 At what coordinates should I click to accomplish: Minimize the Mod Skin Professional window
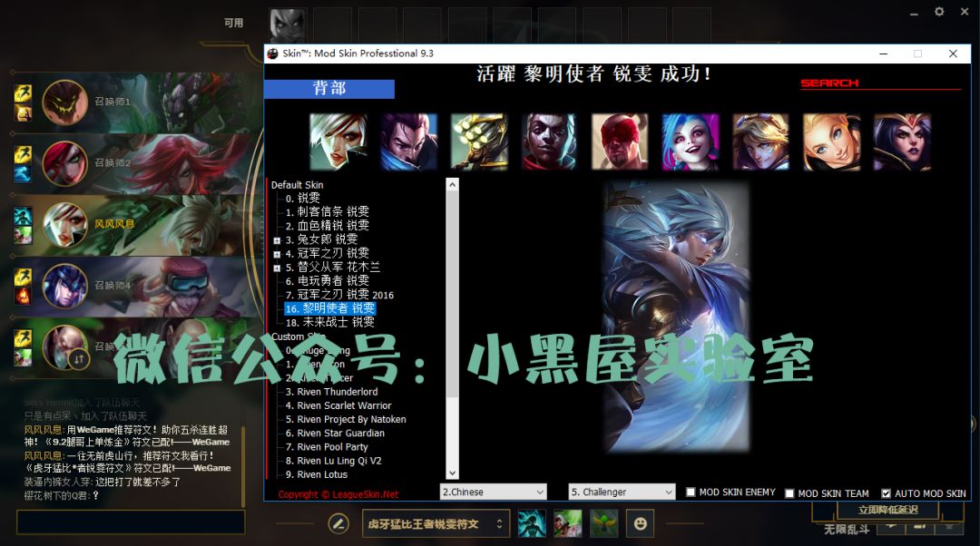[x=883, y=54]
